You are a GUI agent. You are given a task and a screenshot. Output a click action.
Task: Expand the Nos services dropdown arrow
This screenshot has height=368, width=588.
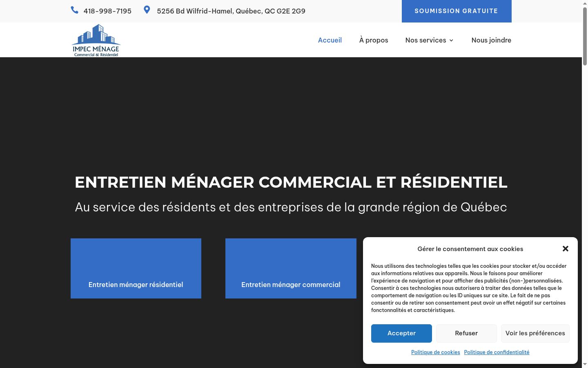pyautogui.click(x=451, y=40)
